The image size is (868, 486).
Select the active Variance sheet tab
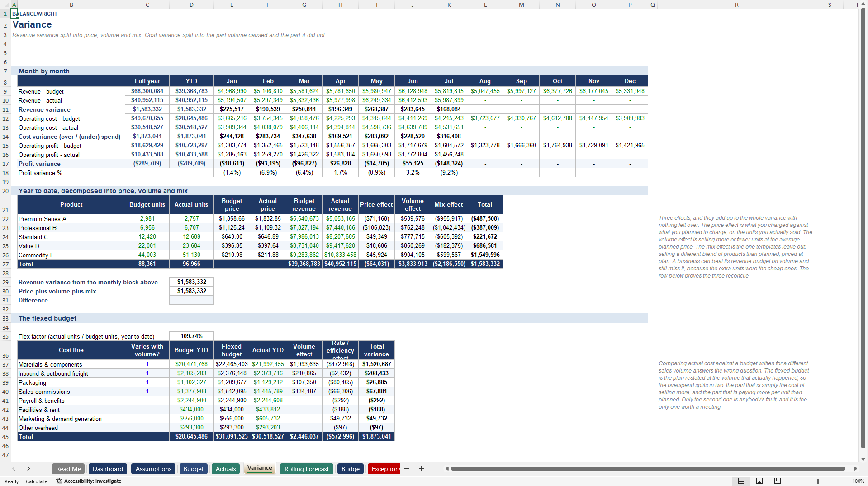pyautogui.click(x=260, y=468)
